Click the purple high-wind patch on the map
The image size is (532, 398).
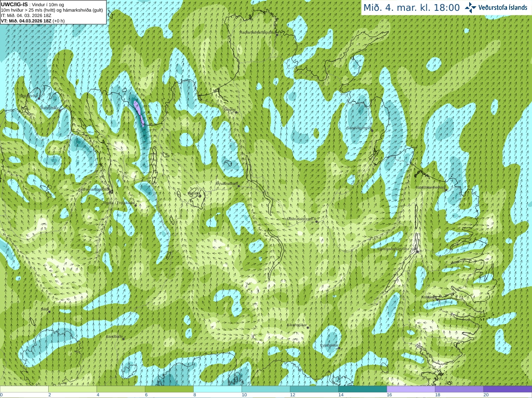[x=139, y=113]
